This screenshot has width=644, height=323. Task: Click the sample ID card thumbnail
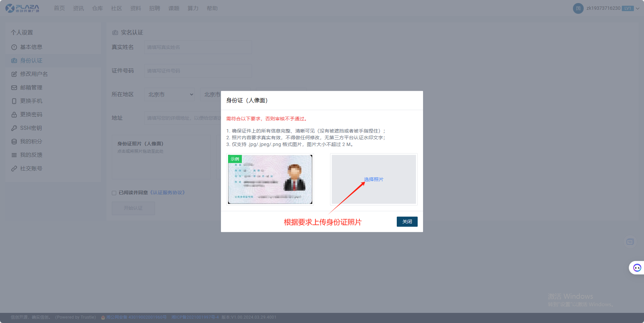[270, 179]
